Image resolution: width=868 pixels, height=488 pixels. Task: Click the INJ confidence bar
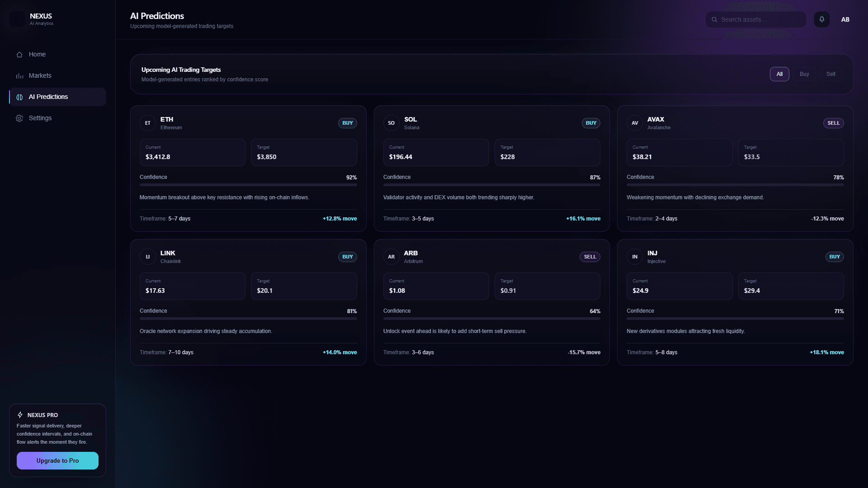coord(735,319)
